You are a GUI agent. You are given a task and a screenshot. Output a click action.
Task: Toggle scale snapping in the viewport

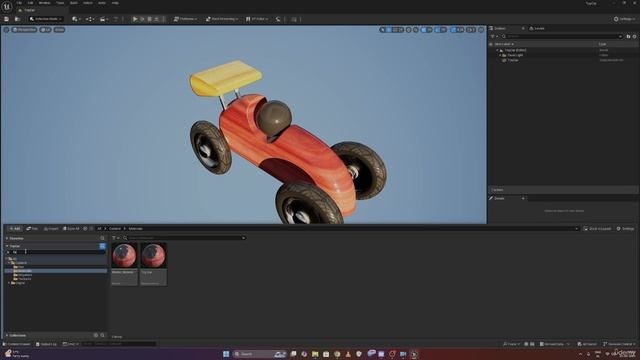click(453, 30)
